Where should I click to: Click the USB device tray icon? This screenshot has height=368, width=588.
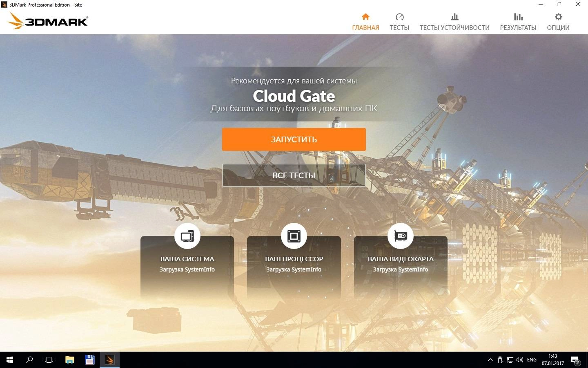[500, 360]
